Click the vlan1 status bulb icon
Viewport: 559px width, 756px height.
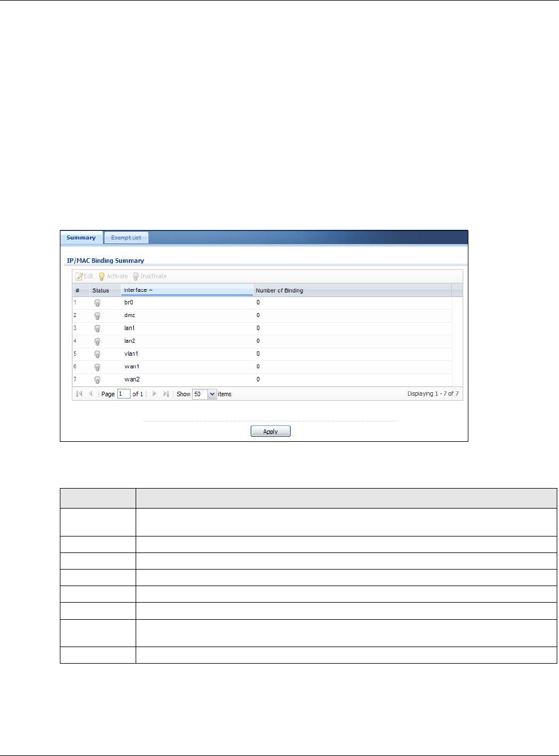97,354
